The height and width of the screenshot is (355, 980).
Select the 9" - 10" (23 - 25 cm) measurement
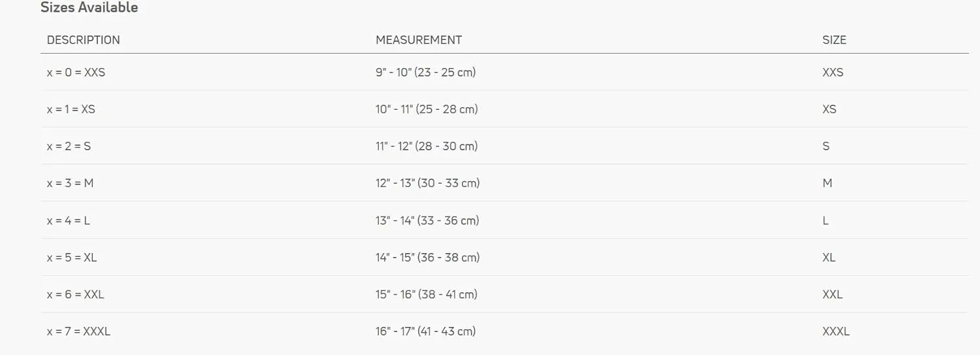point(425,73)
